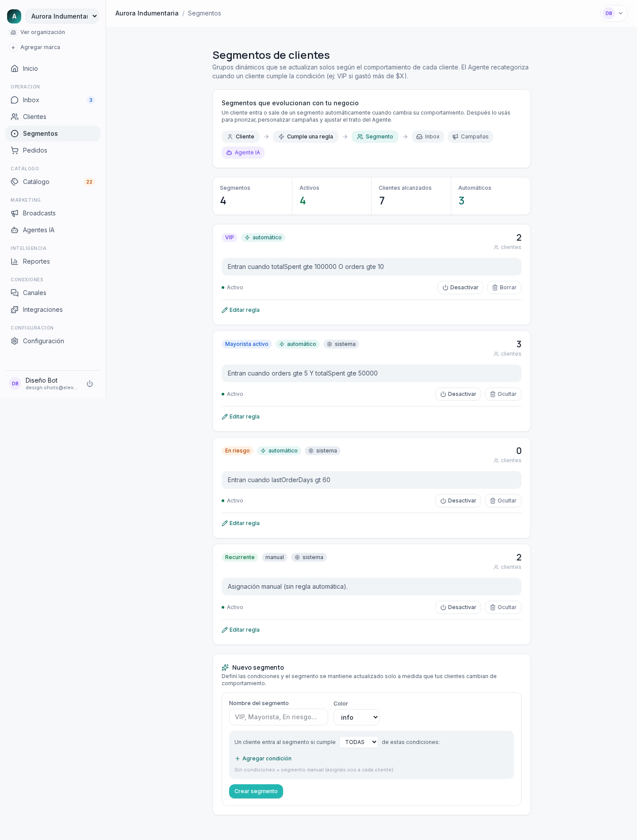Click the manual badge on Recurrente card

(275, 557)
